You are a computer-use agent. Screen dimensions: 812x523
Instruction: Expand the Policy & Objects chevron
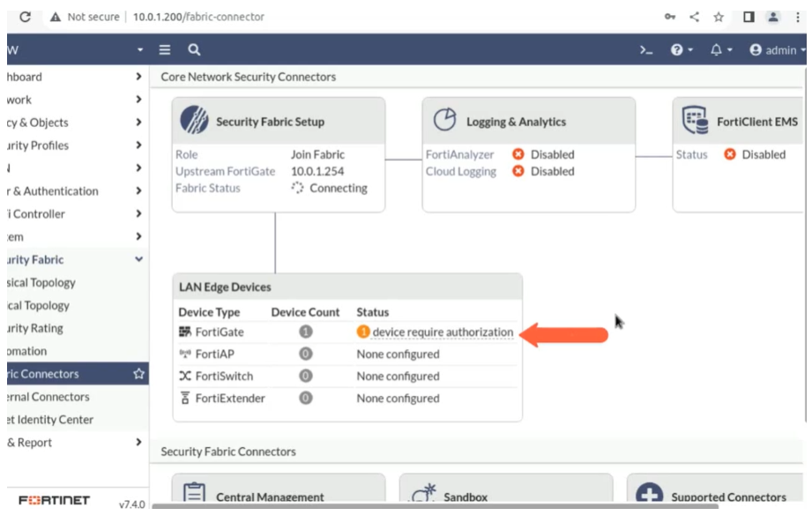[x=138, y=123]
